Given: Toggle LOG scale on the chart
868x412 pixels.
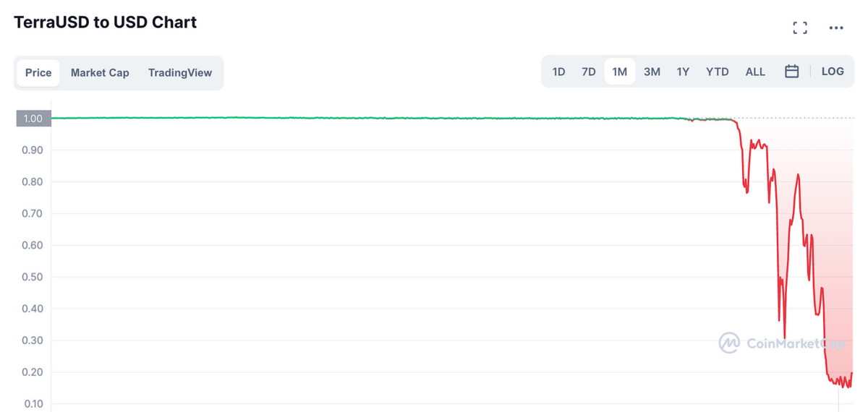Looking at the screenshot, I should click(x=833, y=72).
